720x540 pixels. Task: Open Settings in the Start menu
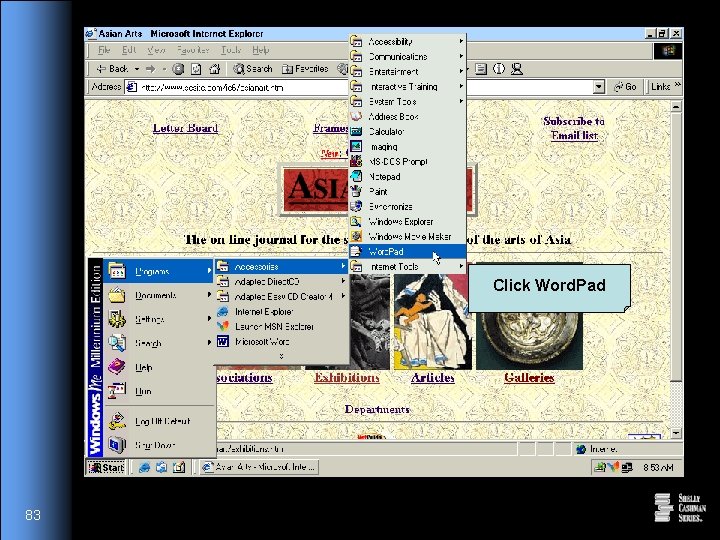tap(159, 319)
